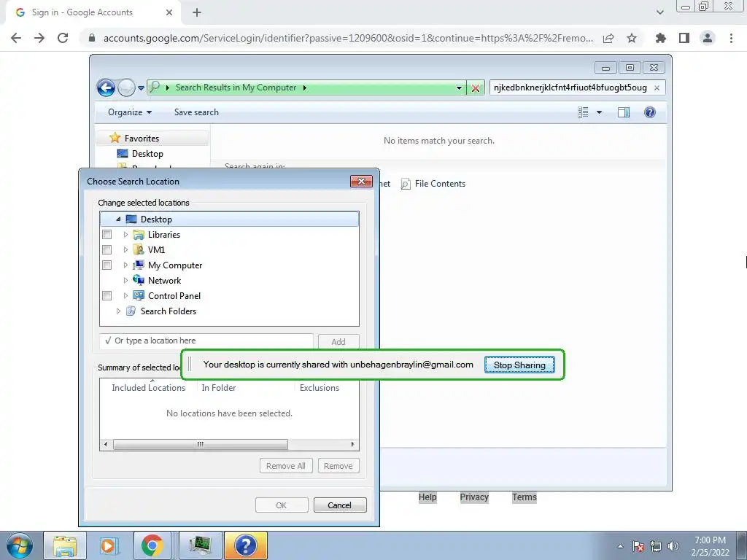Expand the Control Panel tree node
This screenshot has height=560, width=747.
tap(125, 296)
